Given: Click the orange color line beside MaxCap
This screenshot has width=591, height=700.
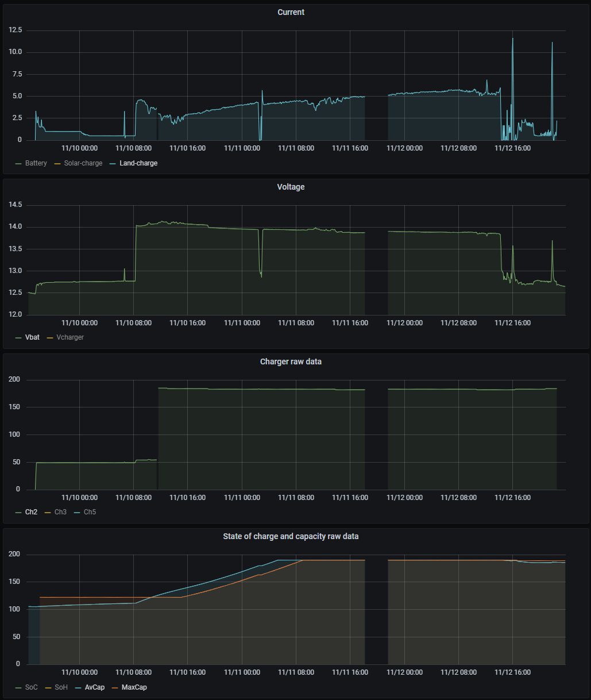Looking at the screenshot, I should point(115,688).
